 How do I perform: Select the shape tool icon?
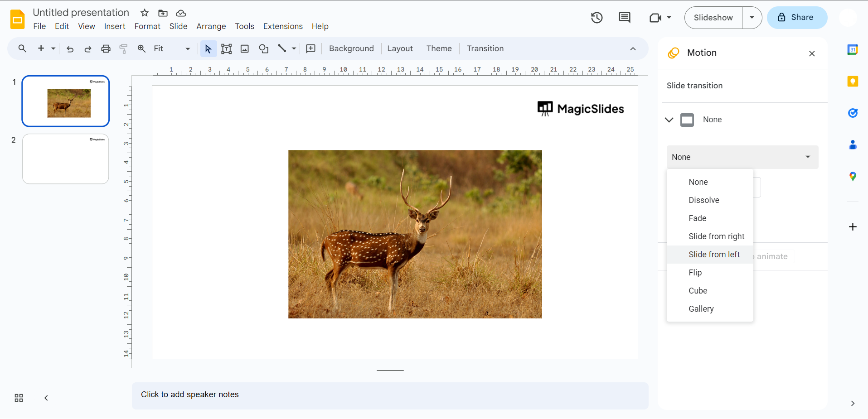pos(263,49)
